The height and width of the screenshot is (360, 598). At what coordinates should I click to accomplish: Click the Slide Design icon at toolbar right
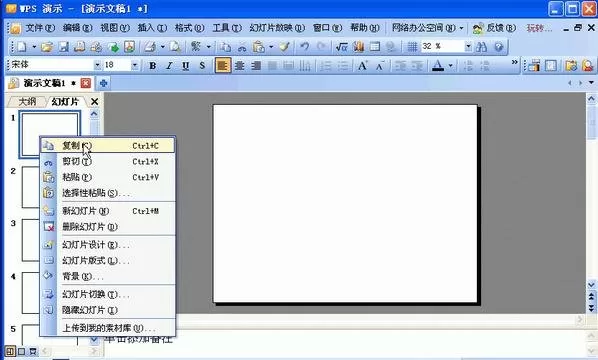[x=534, y=66]
